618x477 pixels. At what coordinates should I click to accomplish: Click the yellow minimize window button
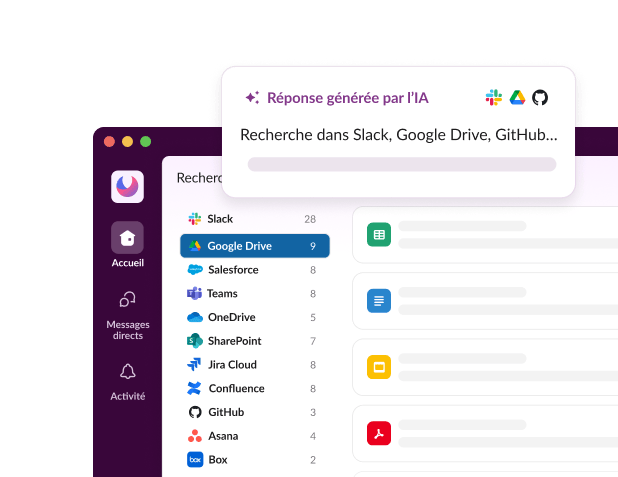pos(127,142)
